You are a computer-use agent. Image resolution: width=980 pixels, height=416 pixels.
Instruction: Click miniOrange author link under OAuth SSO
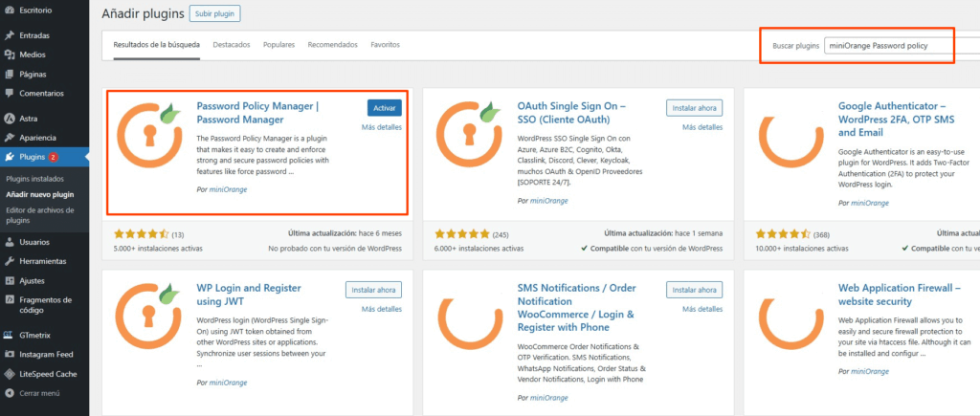pos(548,201)
